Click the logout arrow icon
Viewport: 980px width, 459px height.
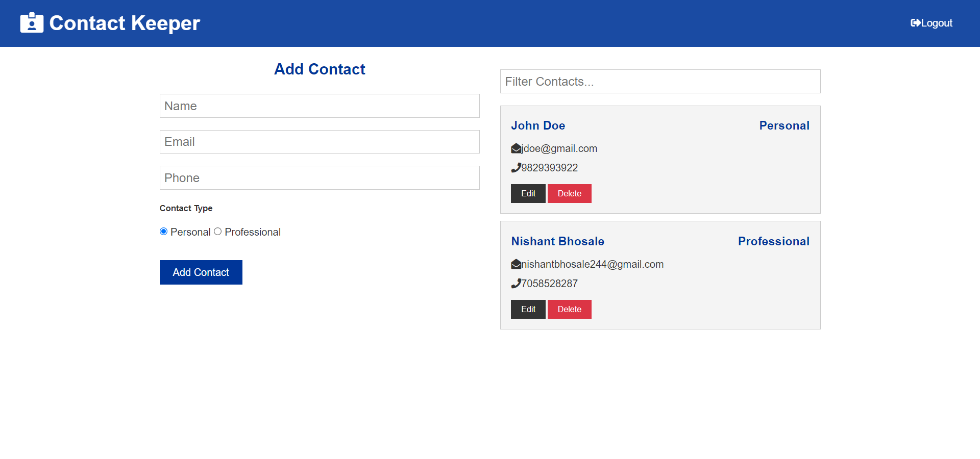(x=916, y=23)
